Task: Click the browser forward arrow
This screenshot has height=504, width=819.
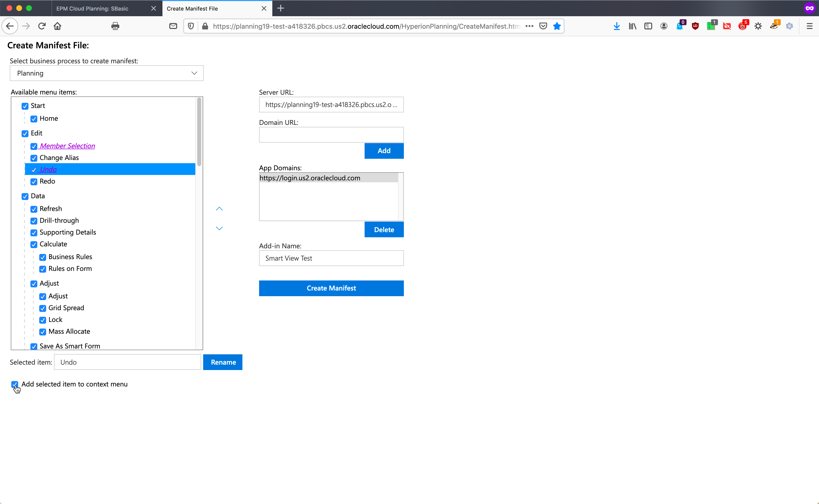Action: [26, 26]
